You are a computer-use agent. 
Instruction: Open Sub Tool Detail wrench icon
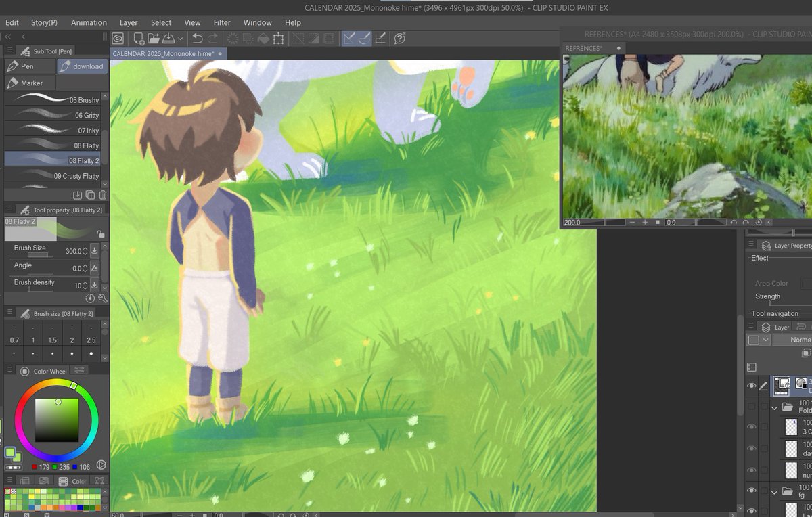(103, 298)
